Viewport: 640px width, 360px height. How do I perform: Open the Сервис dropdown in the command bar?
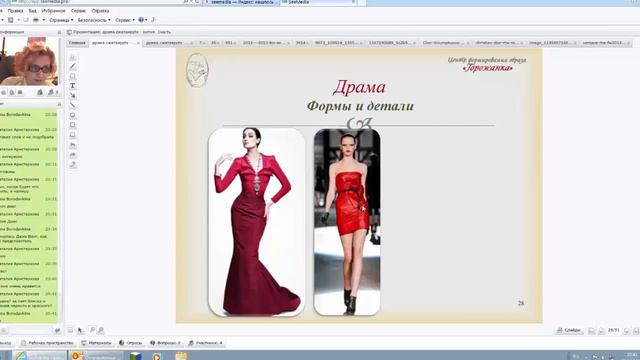point(125,20)
